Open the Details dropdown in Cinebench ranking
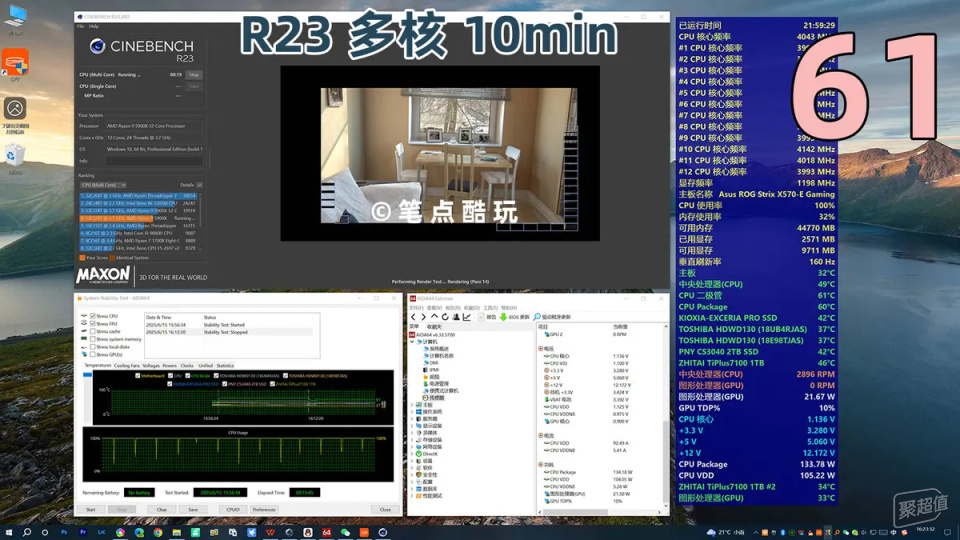Viewport: 960px width, 540px height. (x=199, y=185)
